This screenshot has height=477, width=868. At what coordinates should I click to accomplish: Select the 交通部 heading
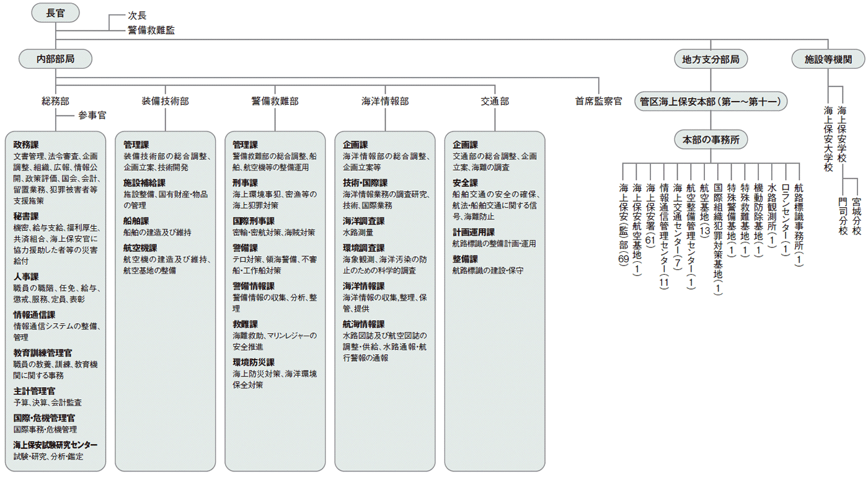495,100
